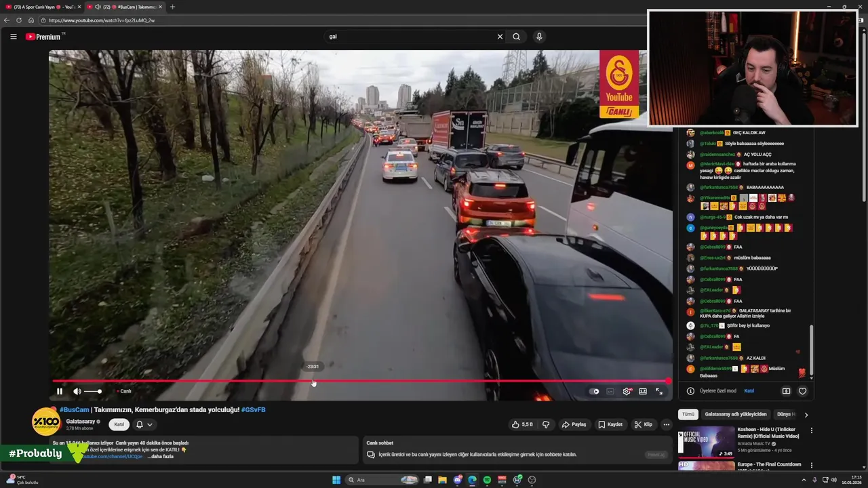Dislike the video
The width and height of the screenshot is (868, 488).
pyautogui.click(x=546, y=424)
